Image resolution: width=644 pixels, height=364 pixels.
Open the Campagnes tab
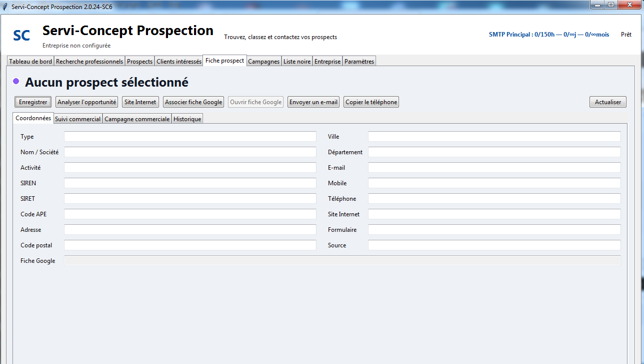coord(264,62)
